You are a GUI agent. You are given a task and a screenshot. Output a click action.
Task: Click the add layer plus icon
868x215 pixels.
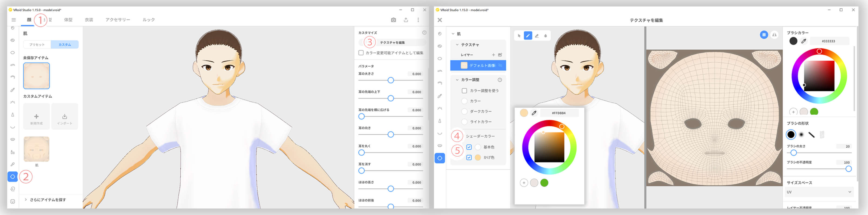pos(493,55)
